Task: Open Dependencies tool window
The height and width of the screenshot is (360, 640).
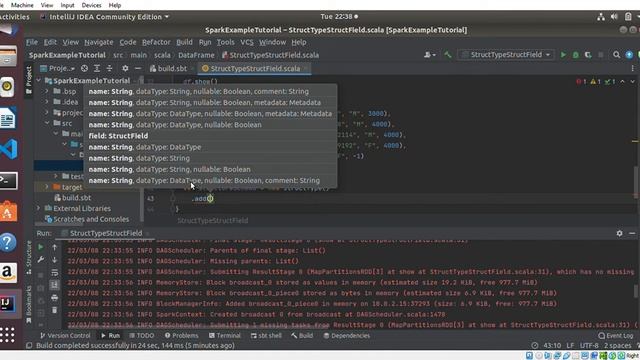Action: tap(347, 336)
